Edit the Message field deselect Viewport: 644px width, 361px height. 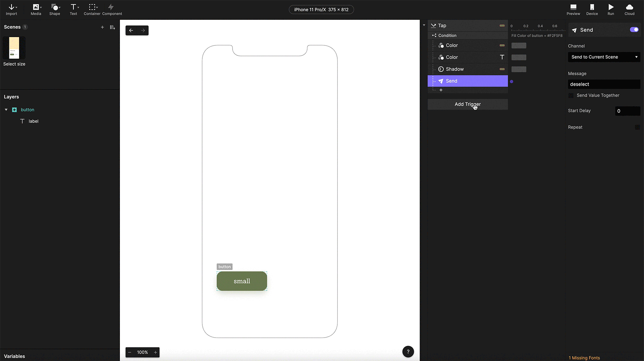click(x=604, y=84)
